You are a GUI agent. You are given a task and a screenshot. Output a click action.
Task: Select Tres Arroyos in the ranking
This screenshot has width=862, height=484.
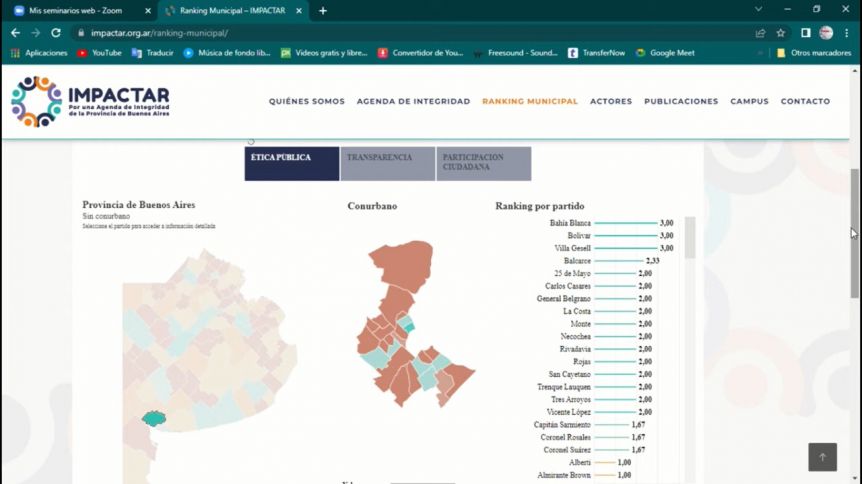point(571,399)
